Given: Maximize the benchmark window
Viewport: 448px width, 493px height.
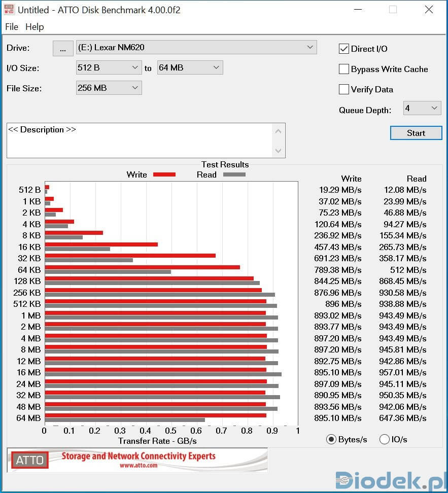Looking at the screenshot, I should [393, 10].
